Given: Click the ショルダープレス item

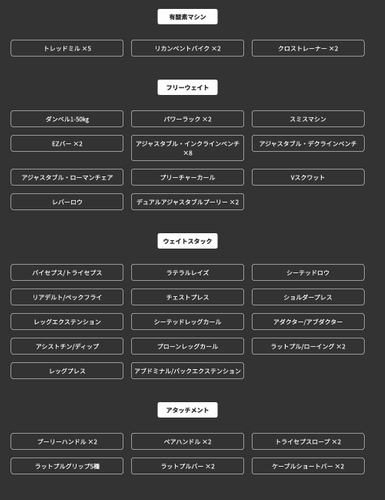Looking at the screenshot, I should tap(308, 297).
